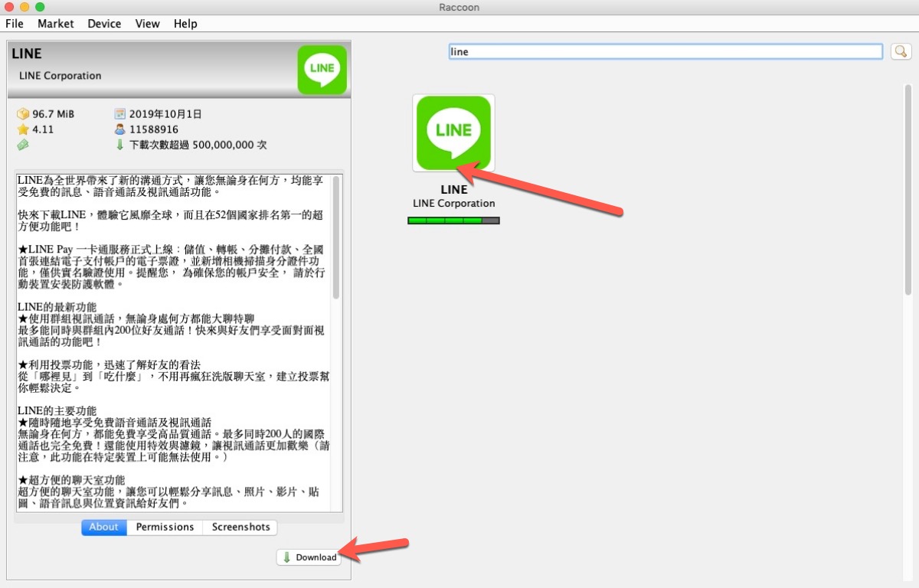Click the 'LINE的主要功能' heading in the description
The width and height of the screenshot is (919, 588).
pyautogui.click(x=57, y=411)
